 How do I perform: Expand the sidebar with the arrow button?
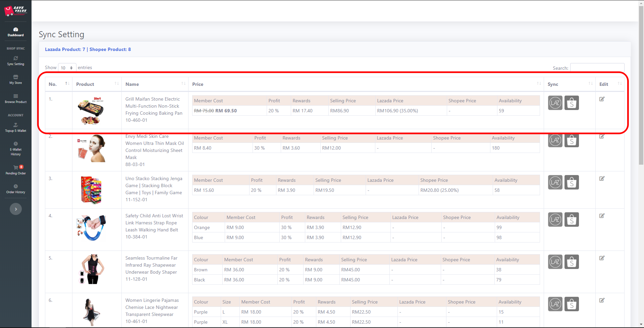(16, 209)
